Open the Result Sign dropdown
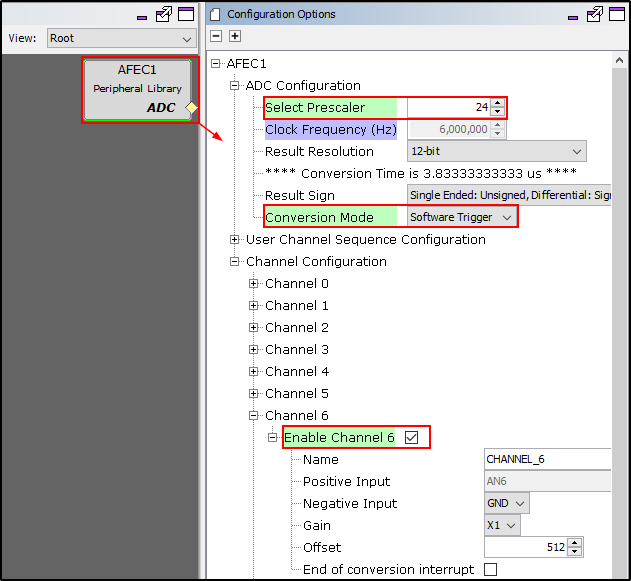The image size is (631, 581). (509, 195)
